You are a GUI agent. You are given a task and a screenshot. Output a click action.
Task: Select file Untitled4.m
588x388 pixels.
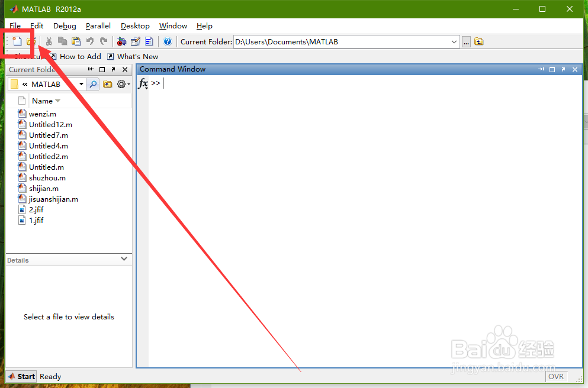click(49, 145)
